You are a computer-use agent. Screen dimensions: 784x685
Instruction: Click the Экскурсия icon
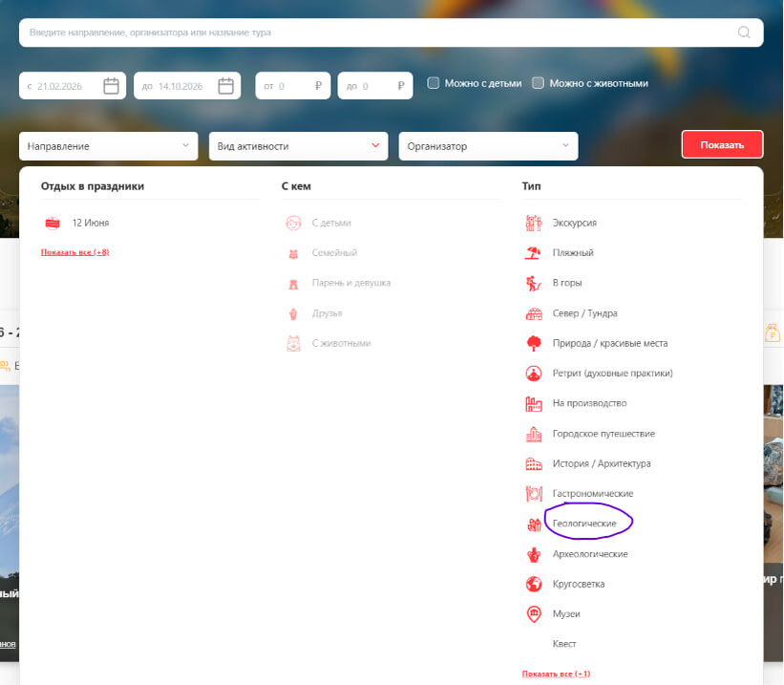point(534,223)
